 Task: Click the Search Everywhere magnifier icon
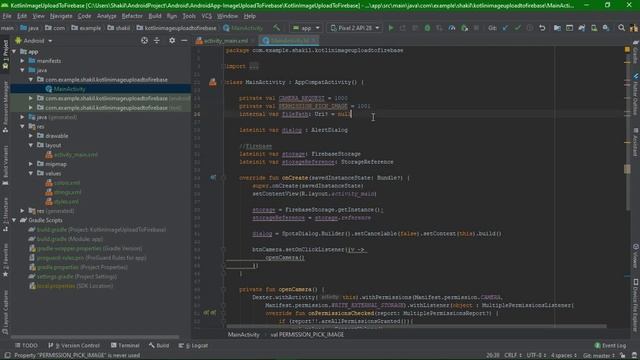(x=621, y=28)
